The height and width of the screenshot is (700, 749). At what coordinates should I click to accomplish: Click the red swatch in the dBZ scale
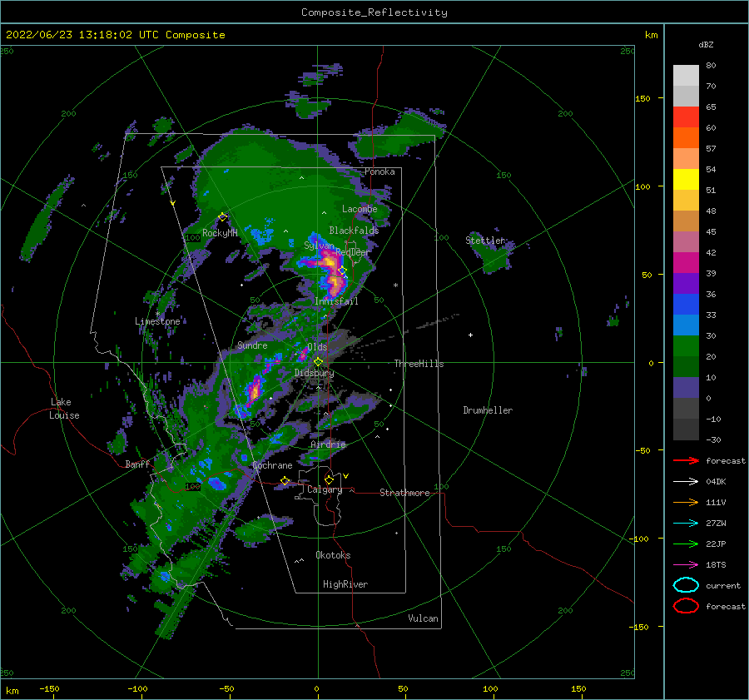686,117
